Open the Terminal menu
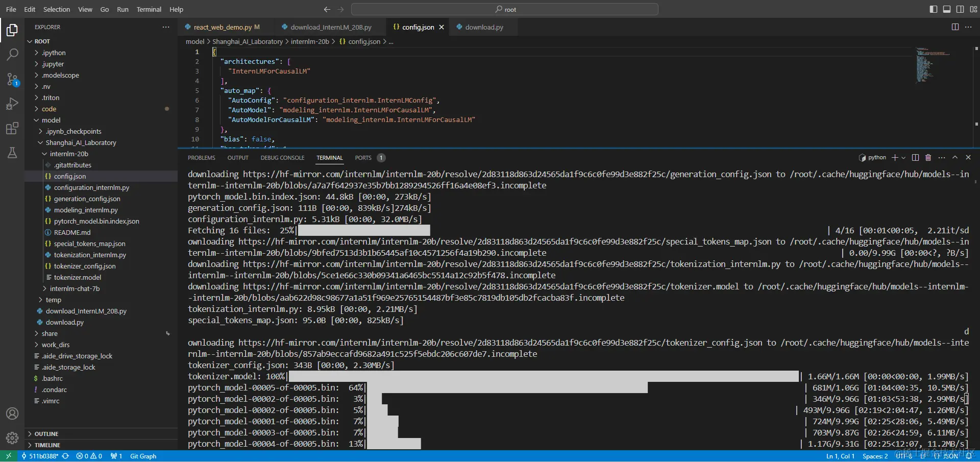Image resolution: width=980 pixels, height=462 pixels. (149, 9)
